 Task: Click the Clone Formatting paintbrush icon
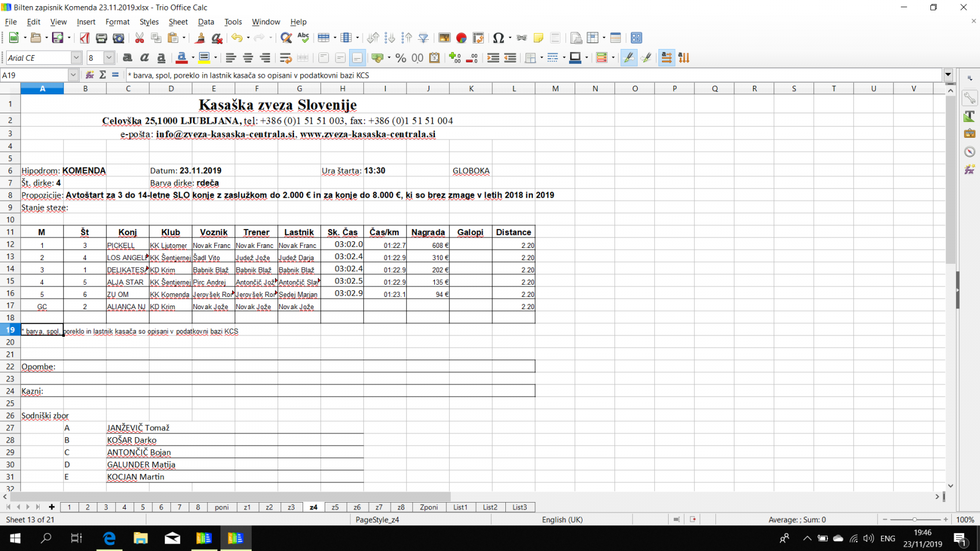coord(200,38)
